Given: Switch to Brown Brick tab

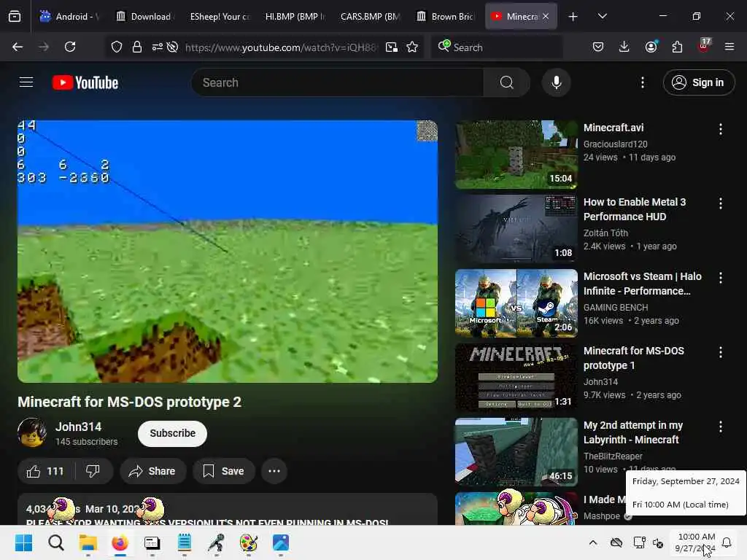Looking at the screenshot, I should (446, 16).
